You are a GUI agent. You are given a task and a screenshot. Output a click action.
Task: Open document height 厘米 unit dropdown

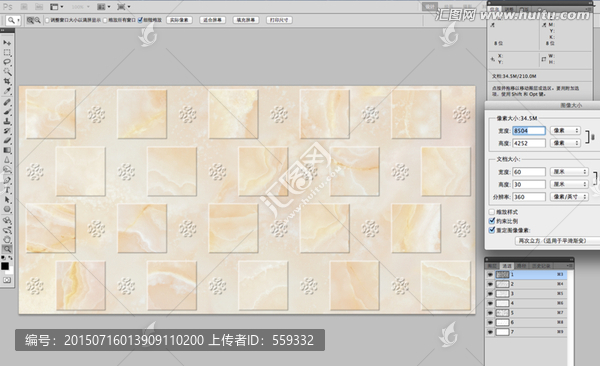pyautogui.click(x=569, y=184)
